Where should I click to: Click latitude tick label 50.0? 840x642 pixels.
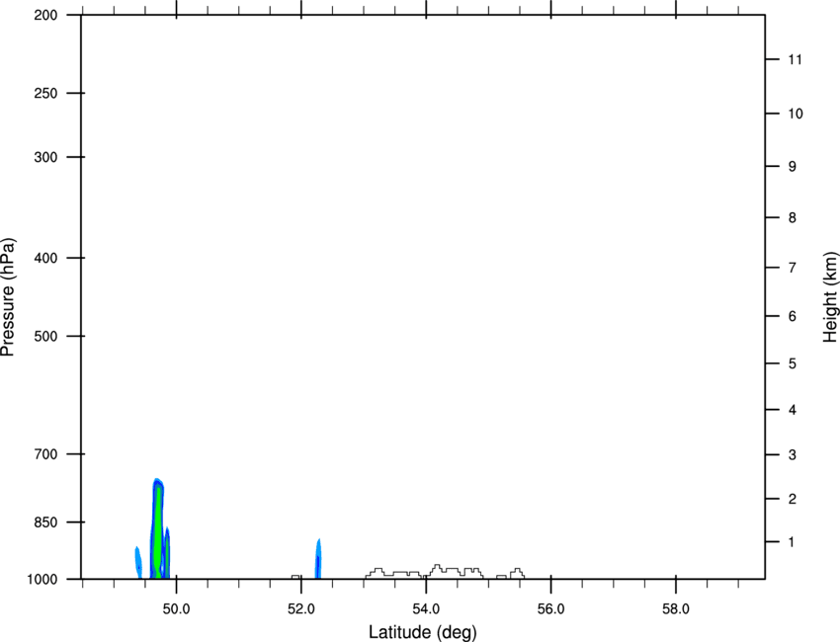coord(176,609)
